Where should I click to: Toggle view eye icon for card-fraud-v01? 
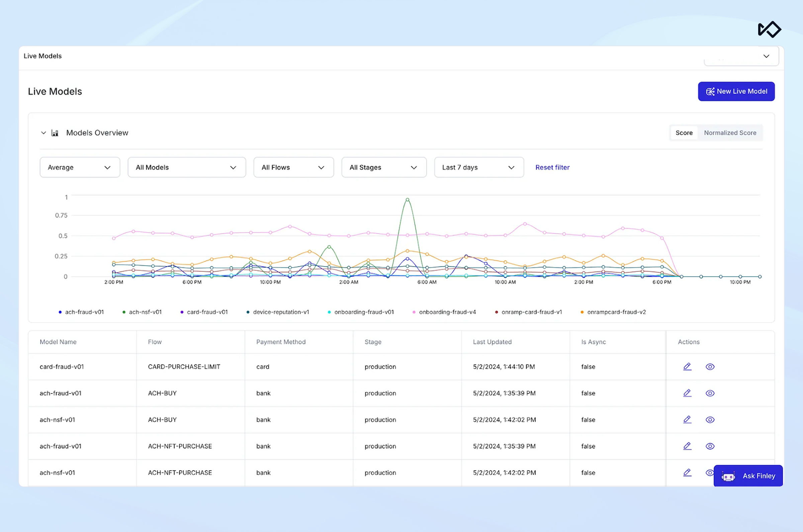pyautogui.click(x=710, y=366)
